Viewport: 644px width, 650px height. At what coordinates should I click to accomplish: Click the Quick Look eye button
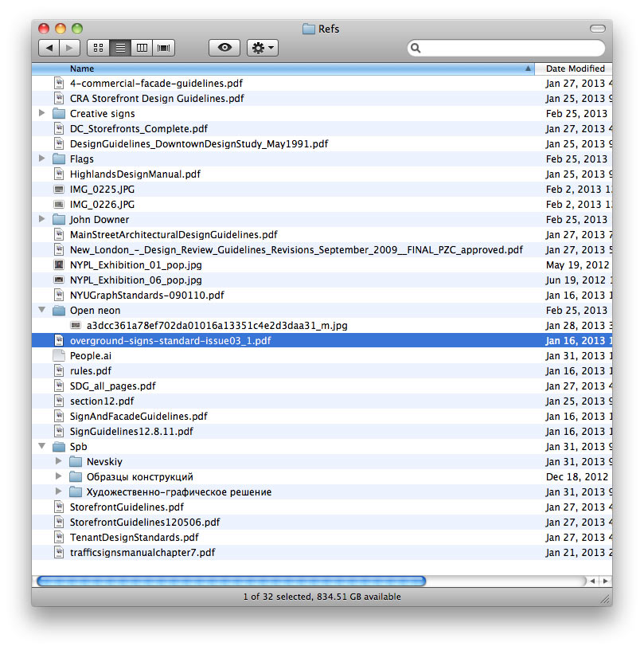click(x=224, y=49)
